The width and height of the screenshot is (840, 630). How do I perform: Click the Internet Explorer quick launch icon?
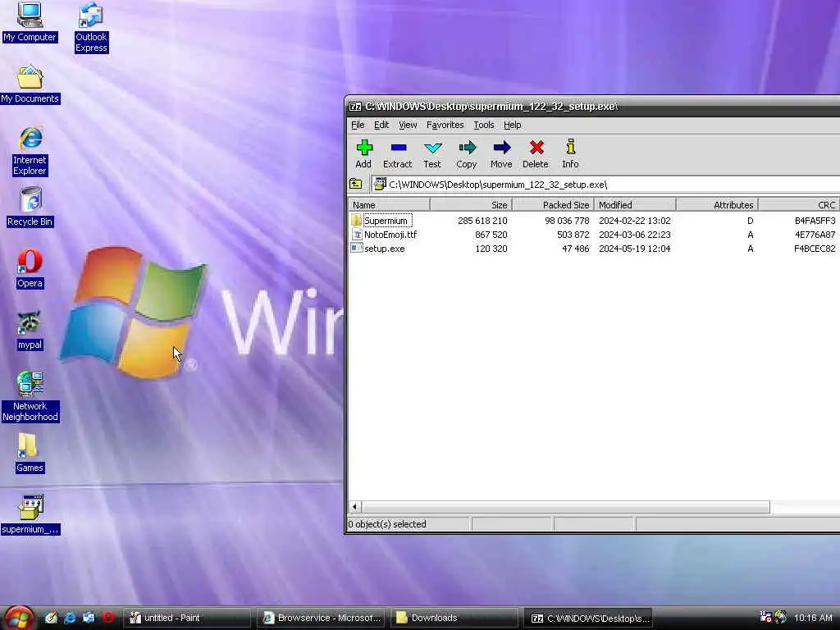point(70,618)
